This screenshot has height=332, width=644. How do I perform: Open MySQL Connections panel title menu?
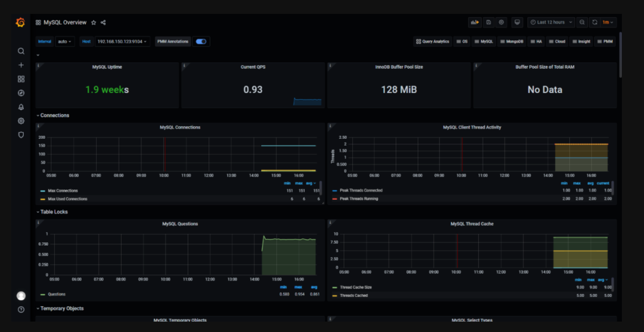click(180, 127)
